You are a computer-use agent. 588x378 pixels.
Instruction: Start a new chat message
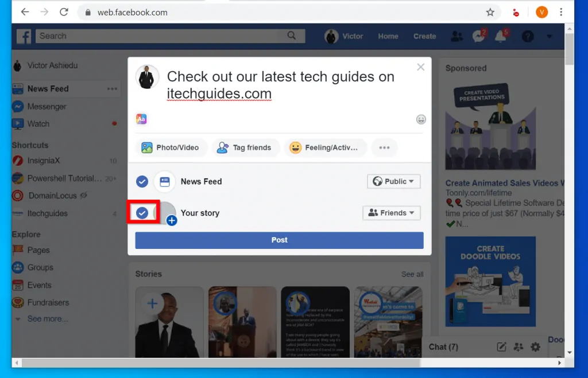[x=501, y=346]
